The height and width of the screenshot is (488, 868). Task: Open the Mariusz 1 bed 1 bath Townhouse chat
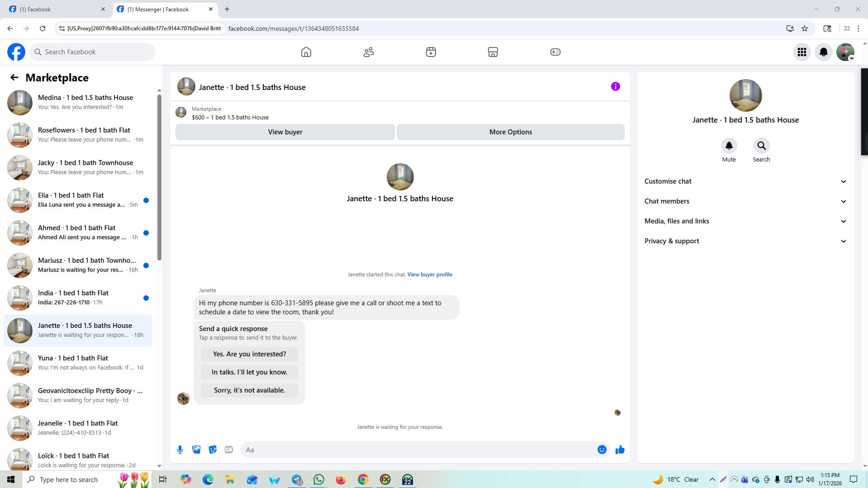coord(78,265)
